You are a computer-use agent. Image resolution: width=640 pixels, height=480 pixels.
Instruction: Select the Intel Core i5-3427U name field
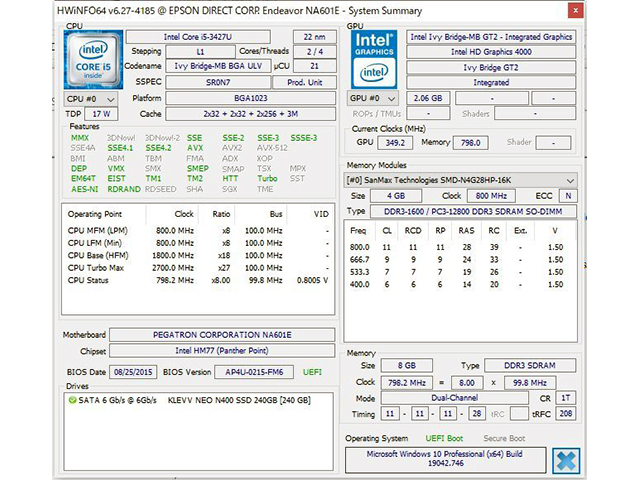[198, 37]
